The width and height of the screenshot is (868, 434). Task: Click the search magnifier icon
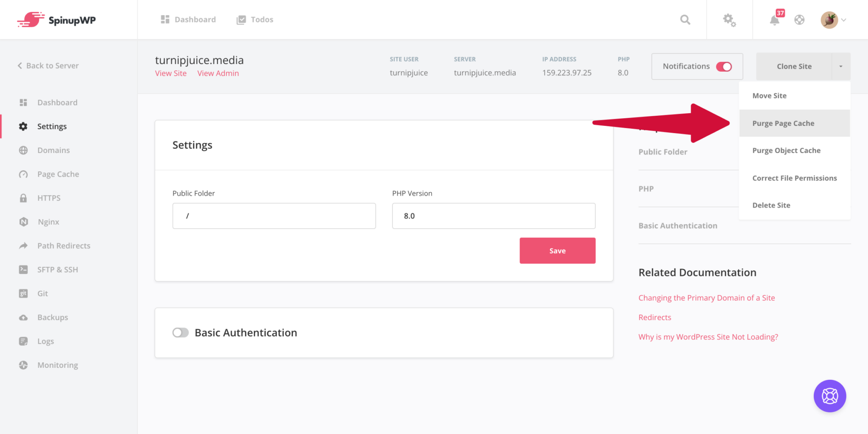(x=685, y=20)
